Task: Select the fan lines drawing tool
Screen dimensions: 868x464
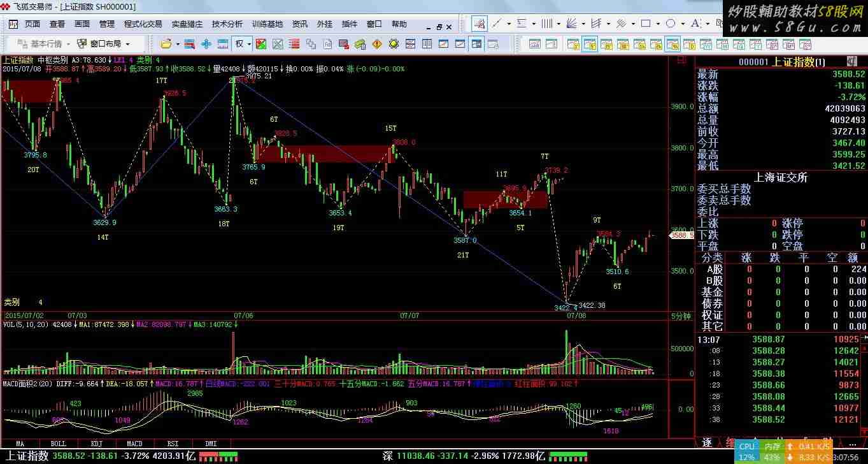Action: (572, 24)
